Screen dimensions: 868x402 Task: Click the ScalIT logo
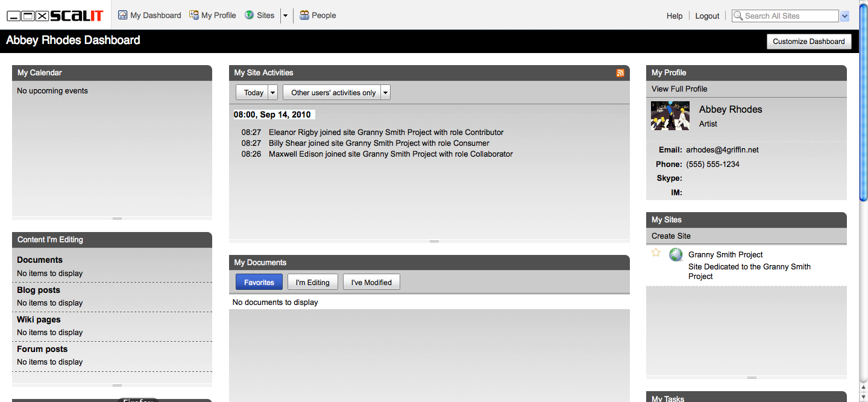click(55, 16)
